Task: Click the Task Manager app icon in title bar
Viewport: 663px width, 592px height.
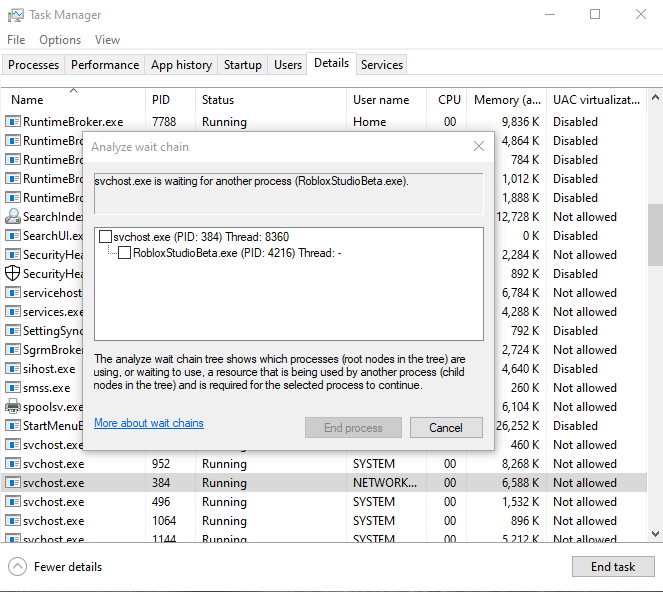Action: click(x=15, y=15)
